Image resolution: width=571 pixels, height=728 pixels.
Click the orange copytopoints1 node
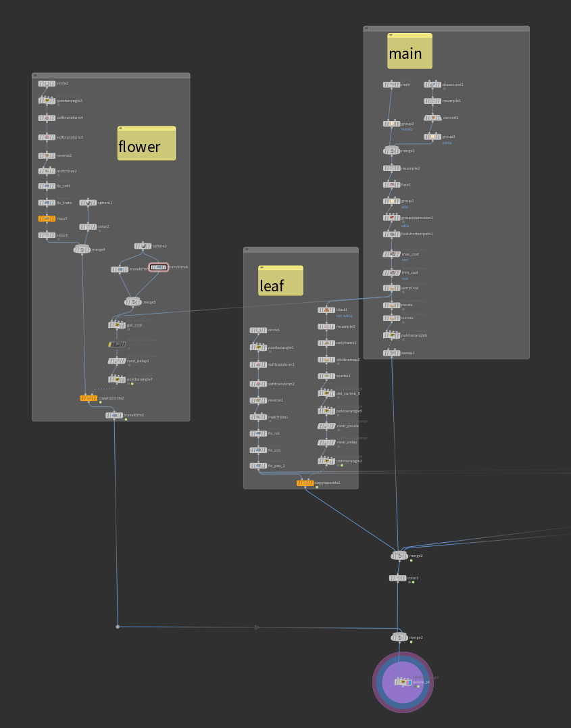pos(305,483)
